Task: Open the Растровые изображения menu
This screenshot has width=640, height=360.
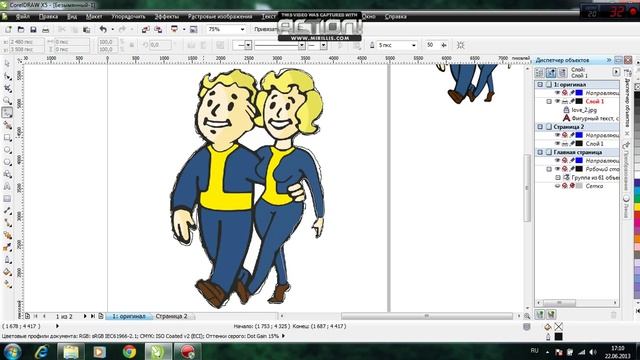Action: [220, 16]
